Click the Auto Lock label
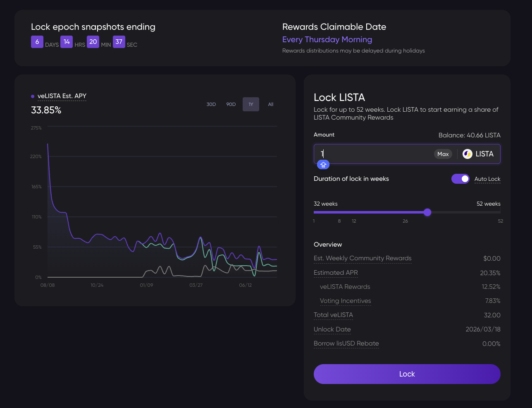The height and width of the screenshot is (408, 532). tap(487, 179)
